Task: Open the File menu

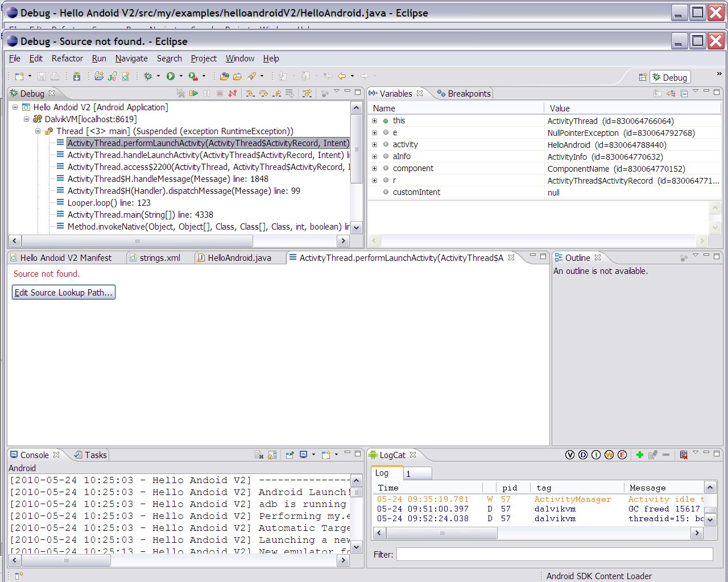Action: tap(15, 59)
